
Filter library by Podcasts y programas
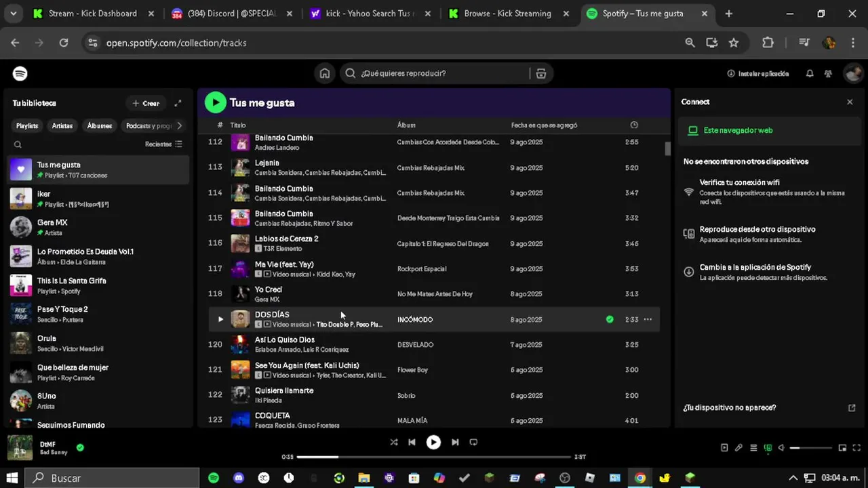(x=148, y=125)
